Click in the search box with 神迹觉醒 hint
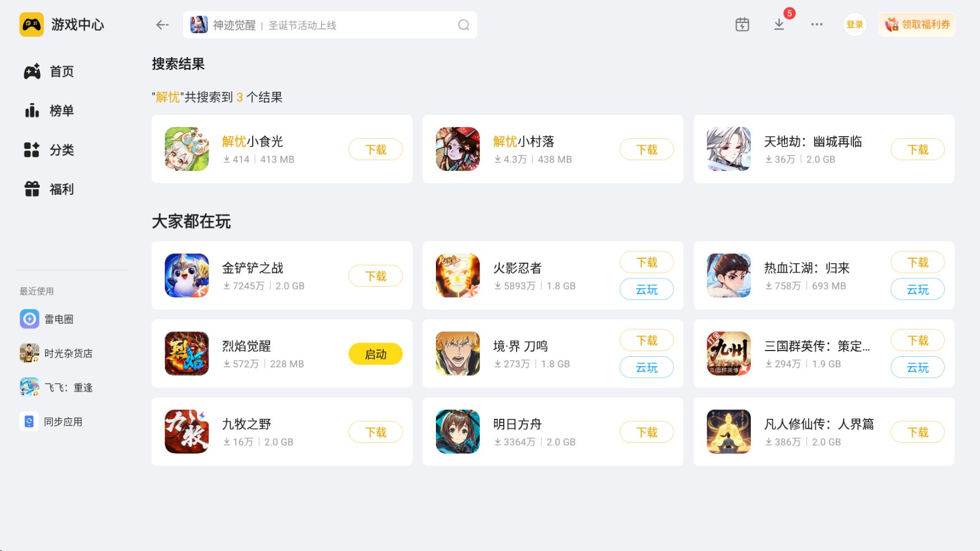The image size is (980, 551). coord(330,25)
